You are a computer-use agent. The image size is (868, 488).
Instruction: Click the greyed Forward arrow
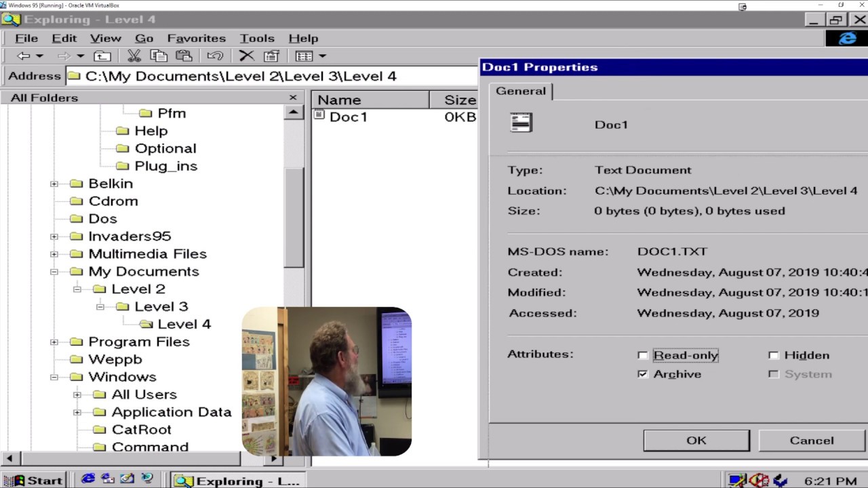pyautogui.click(x=64, y=56)
